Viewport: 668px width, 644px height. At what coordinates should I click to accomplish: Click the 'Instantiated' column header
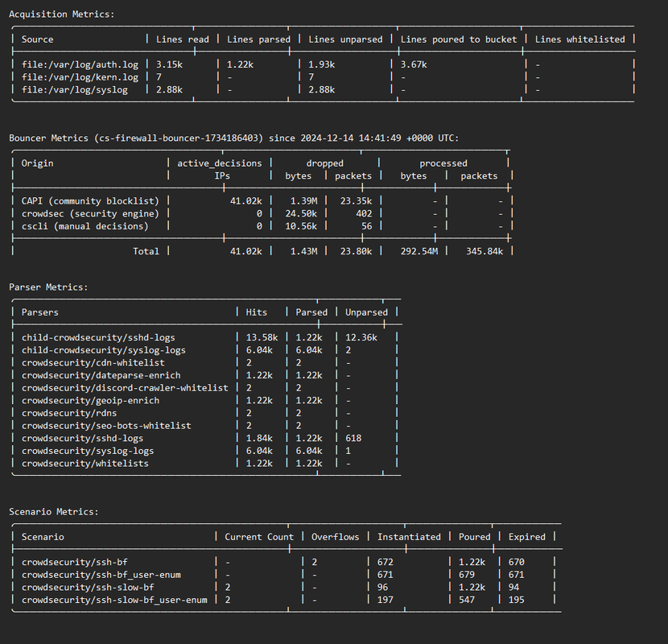(409, 537)
